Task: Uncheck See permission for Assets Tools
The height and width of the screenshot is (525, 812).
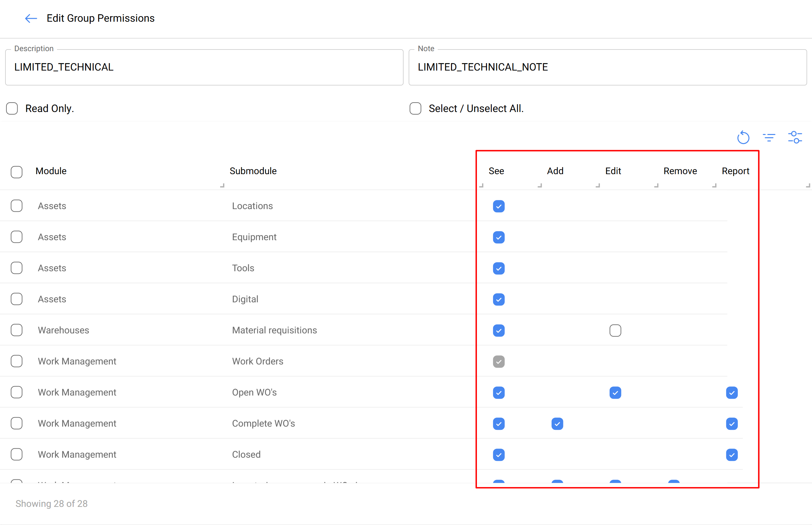Action: pyautogui.click(x=498, y=268)
